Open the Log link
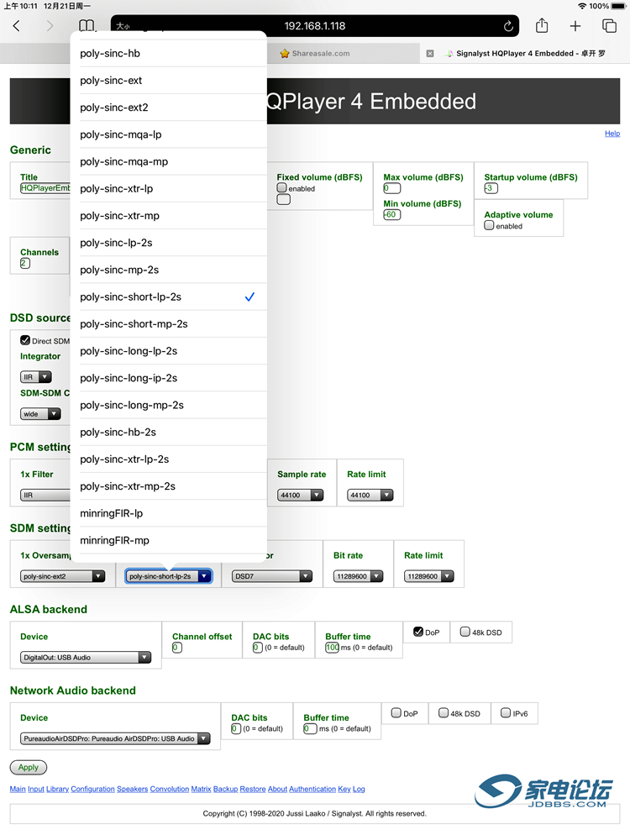Viewport: 630px width, 840px height. click(359, 789)
